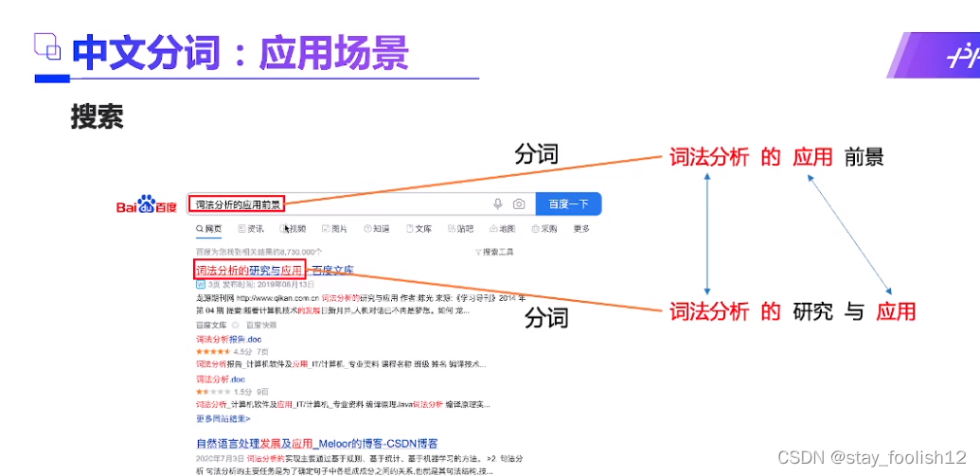Open the 图片 tab
This screenshot has height=476, width=980.
[x=334, y=229]
